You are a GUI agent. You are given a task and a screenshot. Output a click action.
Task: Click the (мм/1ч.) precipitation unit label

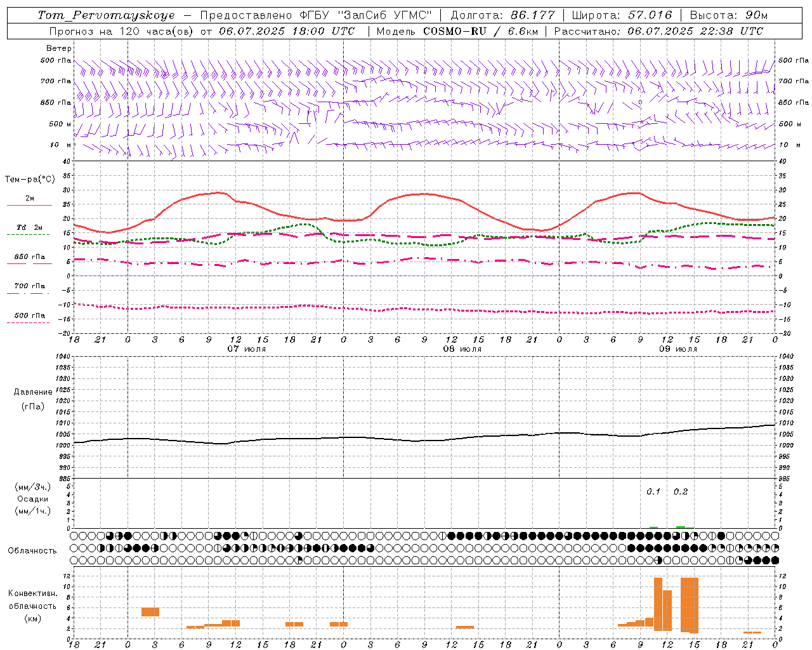point(33,511)
